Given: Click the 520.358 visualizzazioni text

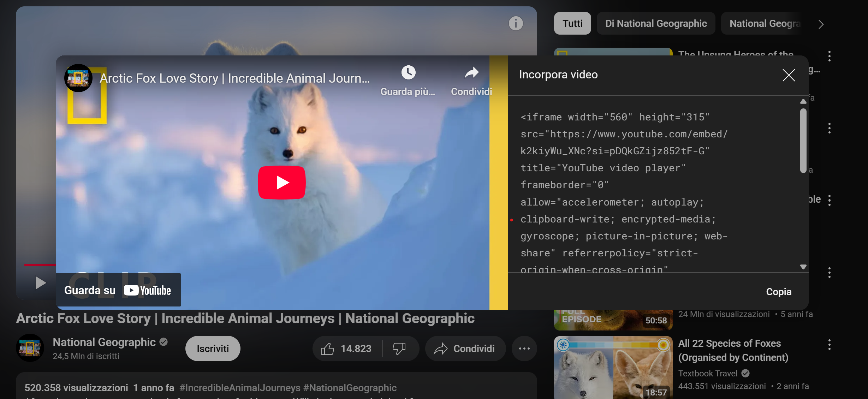Looking at the screenshot, I should [x=76, y=388].
